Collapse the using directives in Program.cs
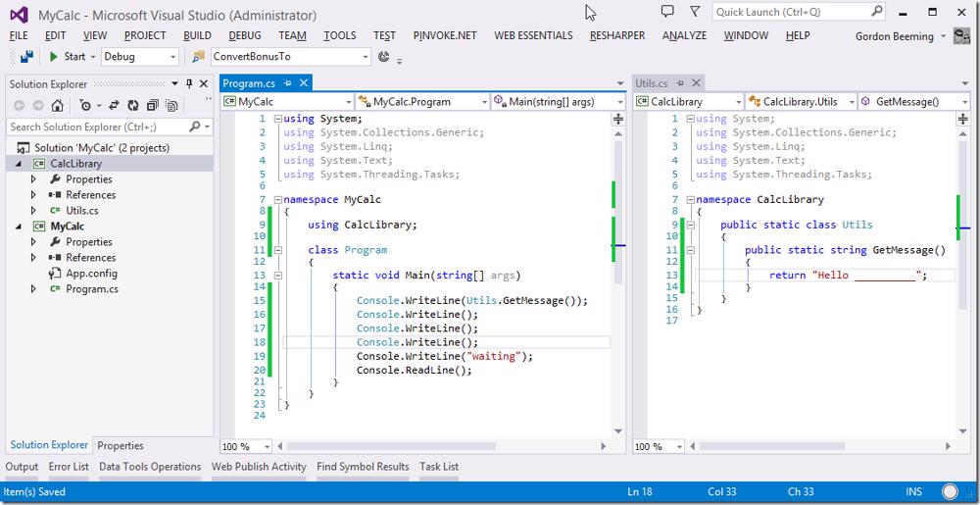The image size is (980, 505). pos(277,119)
